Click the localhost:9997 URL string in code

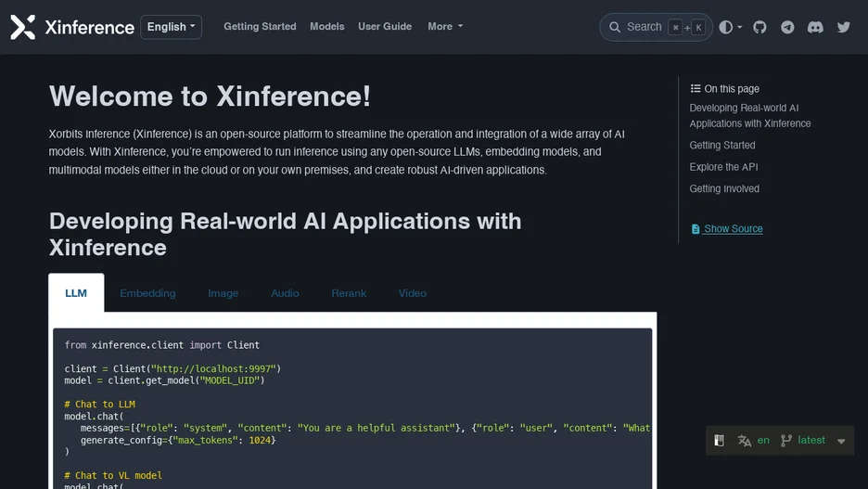click(x=213, y=368)
